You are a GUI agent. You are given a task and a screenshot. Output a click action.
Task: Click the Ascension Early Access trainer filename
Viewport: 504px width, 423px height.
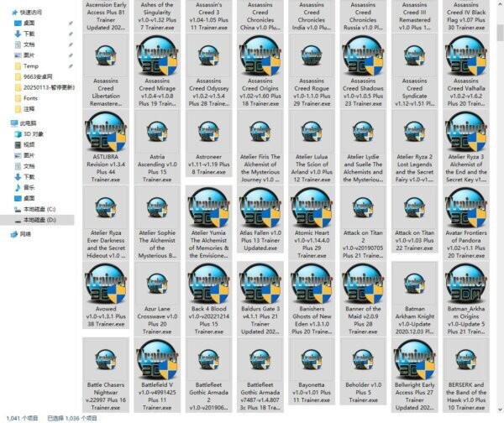tap(106, 16)
